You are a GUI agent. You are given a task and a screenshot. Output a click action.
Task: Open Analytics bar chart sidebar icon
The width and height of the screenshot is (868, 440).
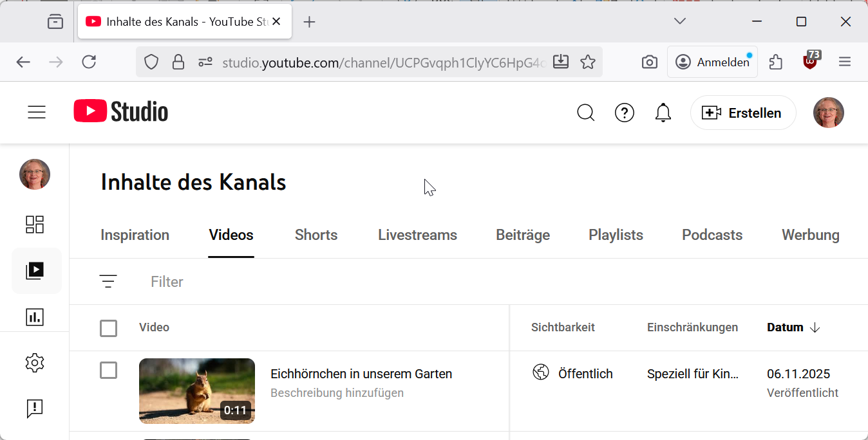point(35,316)
